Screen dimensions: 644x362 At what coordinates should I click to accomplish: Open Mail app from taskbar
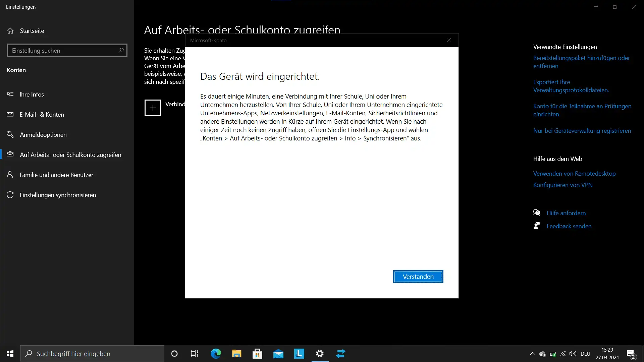coord(278,354)
